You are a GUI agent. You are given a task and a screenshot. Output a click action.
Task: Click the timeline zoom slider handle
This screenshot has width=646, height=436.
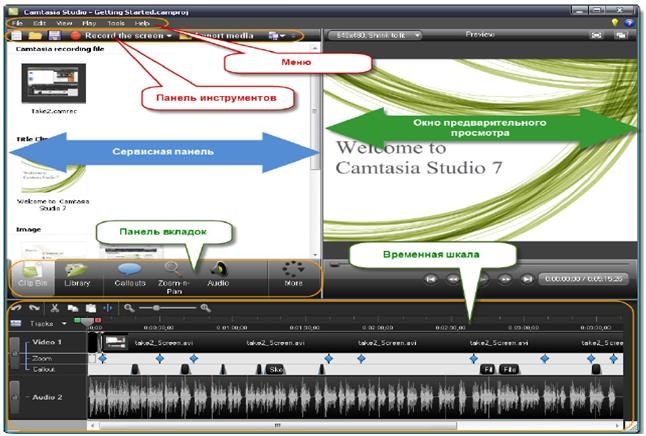[156, 308]
